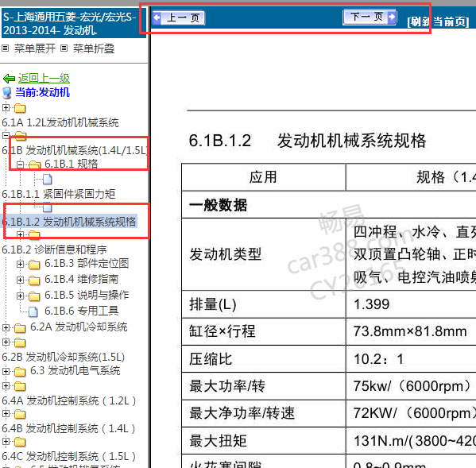Viewport: 476px width, 468px height.
Task: Collapse 6.1B.1 规格 folder
Action: coord(20,164)
